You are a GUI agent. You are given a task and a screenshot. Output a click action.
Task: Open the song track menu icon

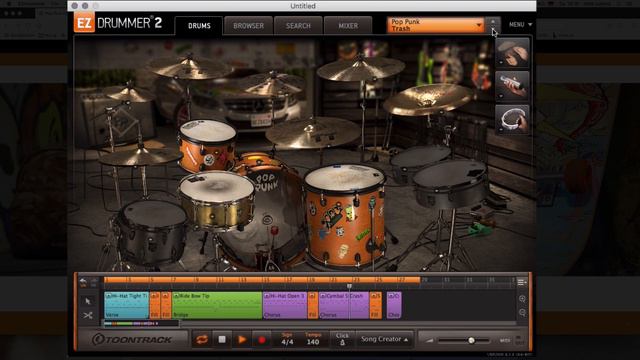522,282
